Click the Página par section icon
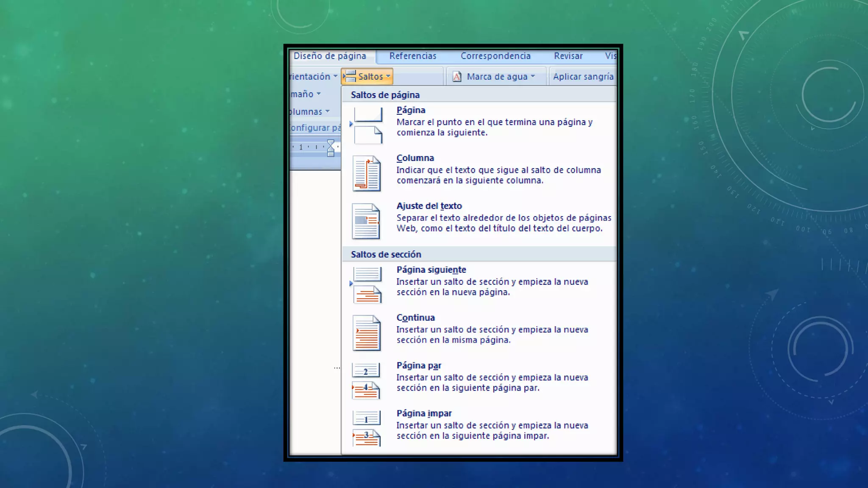The height and width of the screenshot is (488, 868). coord(367,380)
